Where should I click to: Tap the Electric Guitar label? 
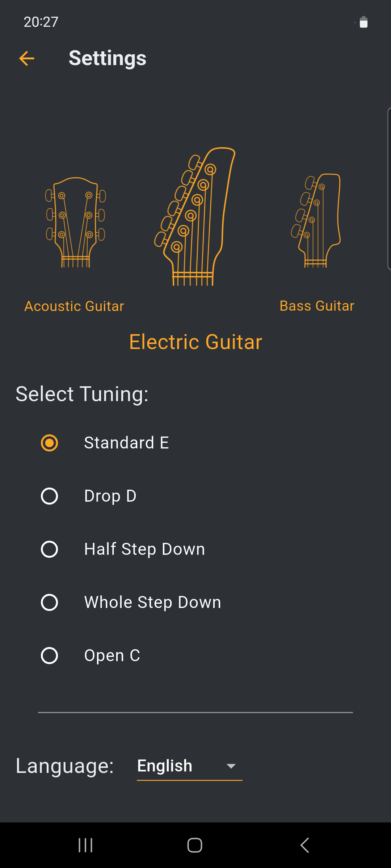point(195,342)
